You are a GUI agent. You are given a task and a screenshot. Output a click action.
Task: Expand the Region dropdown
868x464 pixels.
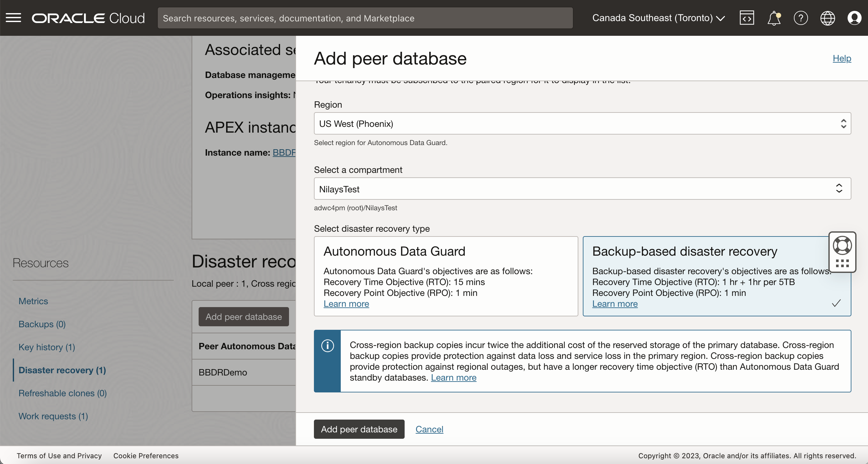click(x=582, y=123)
